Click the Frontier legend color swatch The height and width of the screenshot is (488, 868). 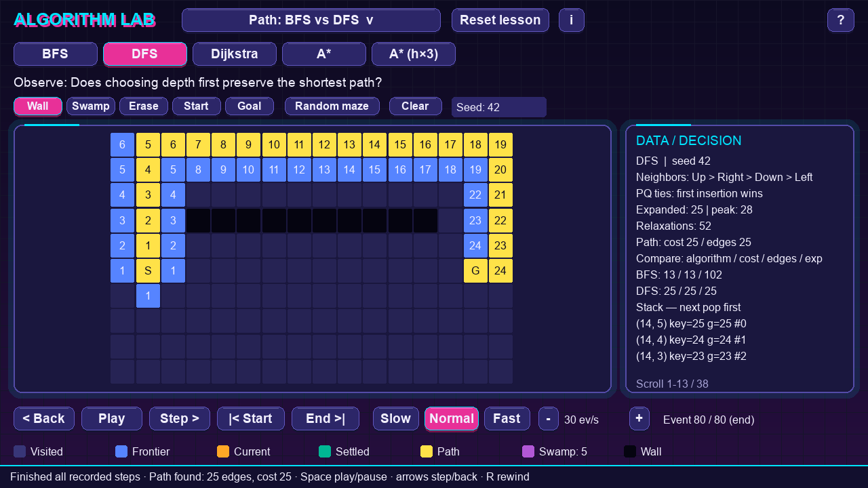(121, 451)
